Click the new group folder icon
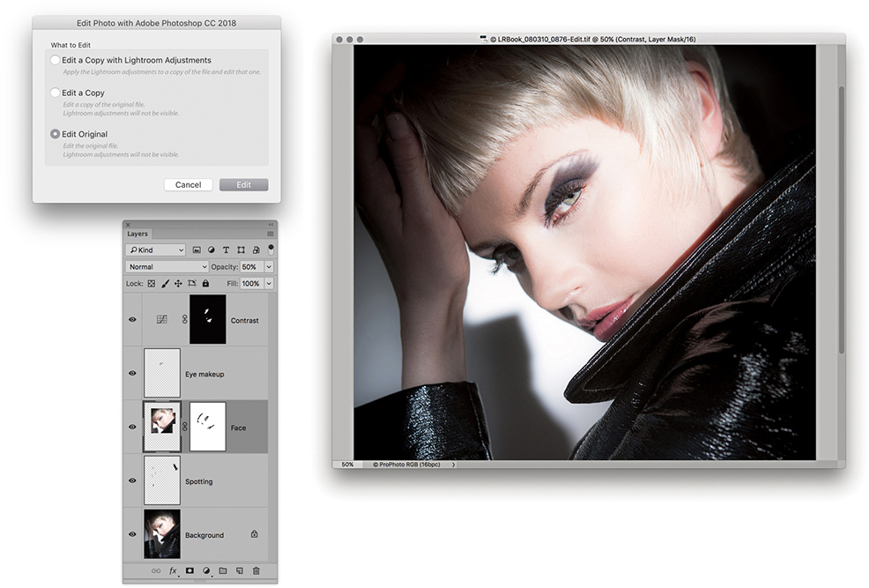This screenshot has width=869, height=588. coord(223,571)
